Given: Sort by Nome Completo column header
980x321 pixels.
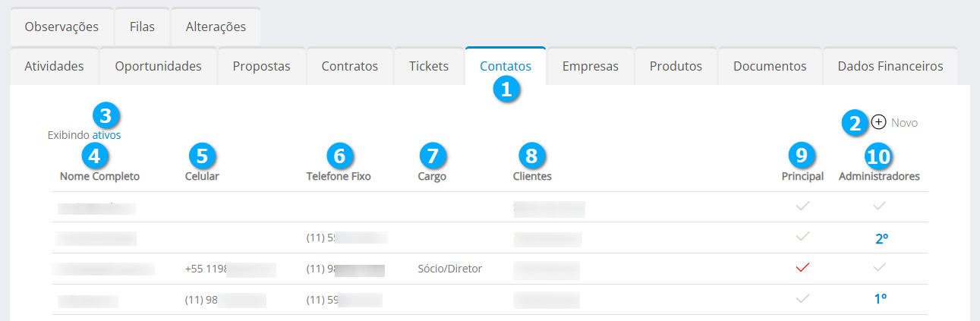Looking at the screenshot, I should tap(99, 177).
